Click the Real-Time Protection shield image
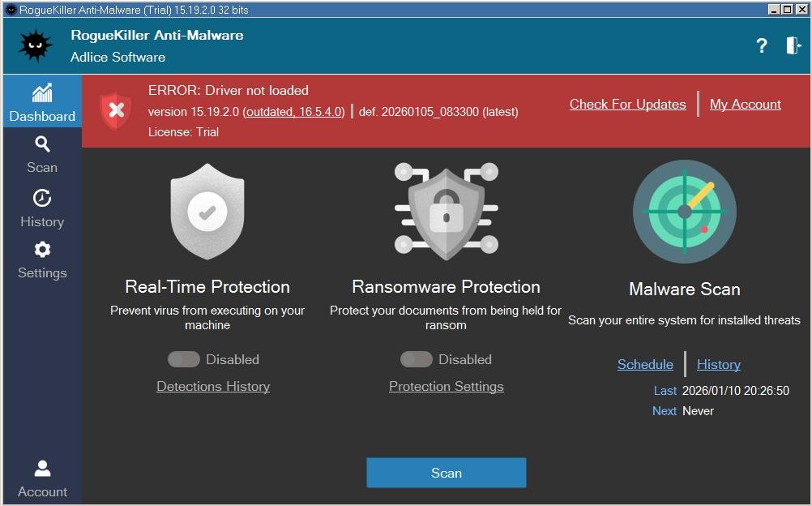Viewport: 812px width, 506px height. [207, 212]
